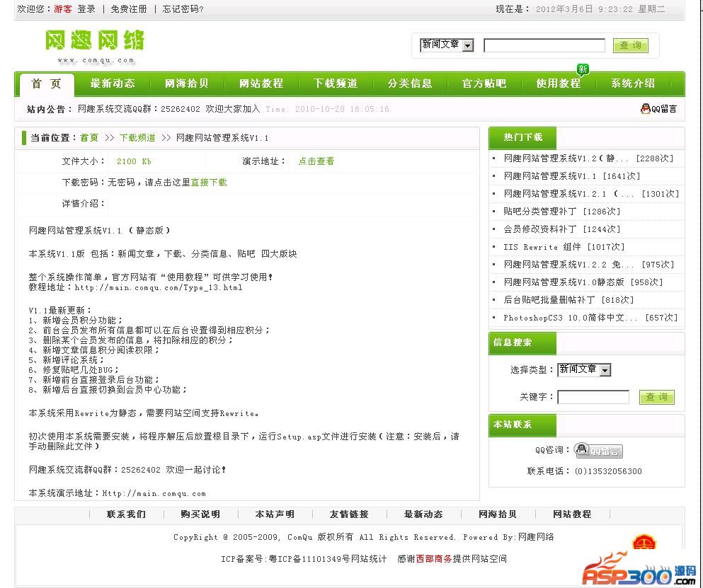Open the 最新动态 navigation tab
Screen dimensions: 703x588
(112, 83)
